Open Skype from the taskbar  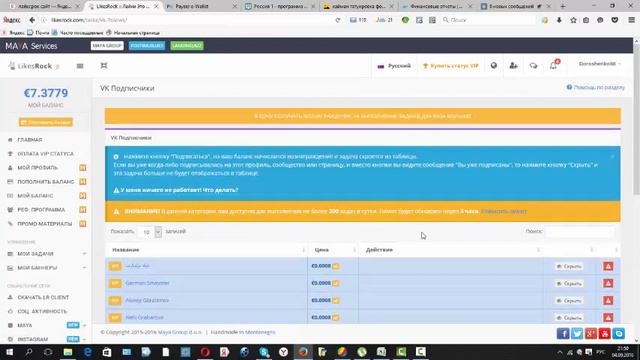point(264,352)
